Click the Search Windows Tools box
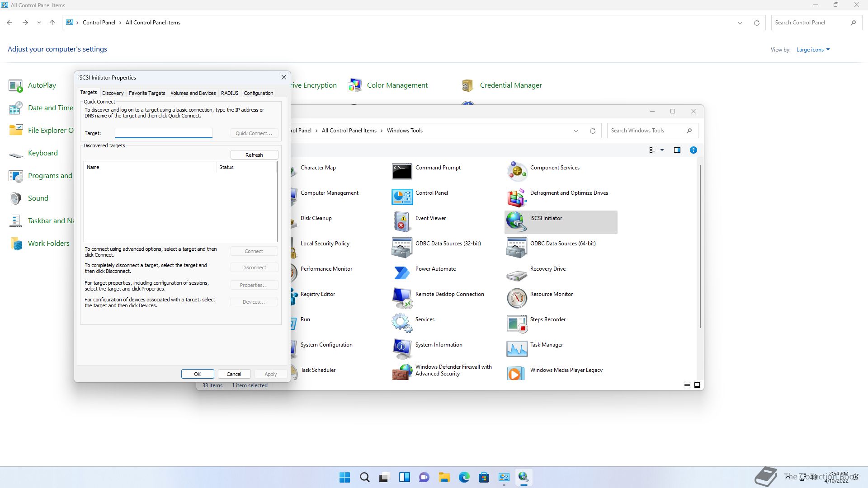The width and height of the screenshot is (868, 488). (652, 131)
